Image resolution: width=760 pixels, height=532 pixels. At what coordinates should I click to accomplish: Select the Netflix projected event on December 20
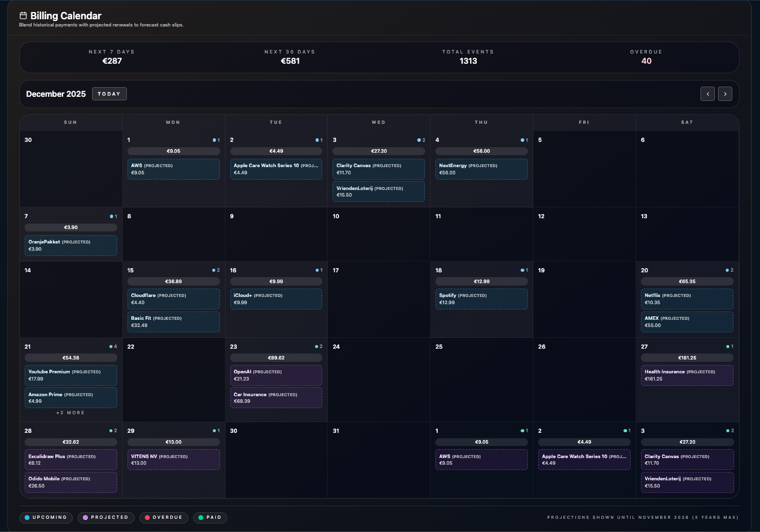pyautogui.click(x=687, y=299)
